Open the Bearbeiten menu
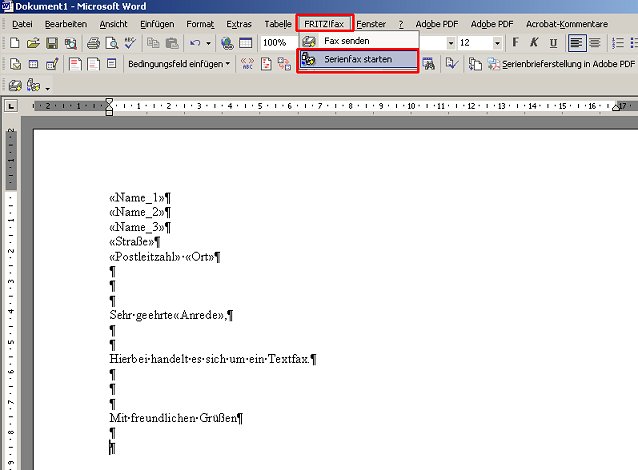The image size is (638, 470). pos(66,24)
